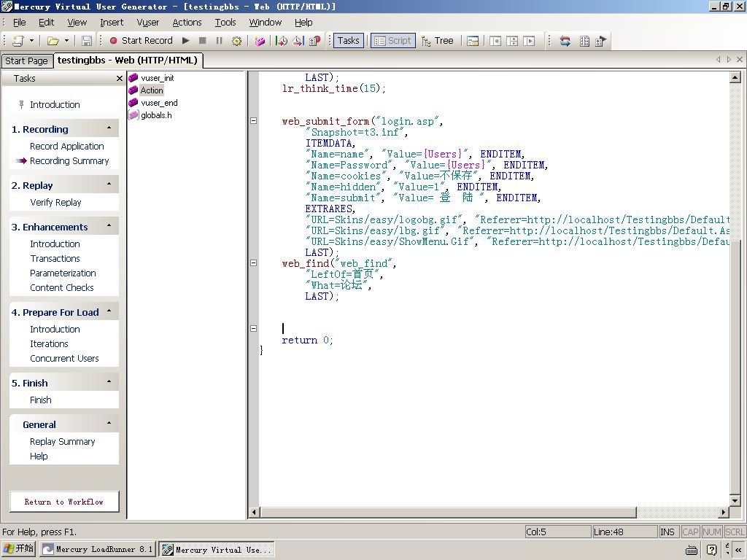Open the View menu
This screenshot has width=747, height=560.
77,23
